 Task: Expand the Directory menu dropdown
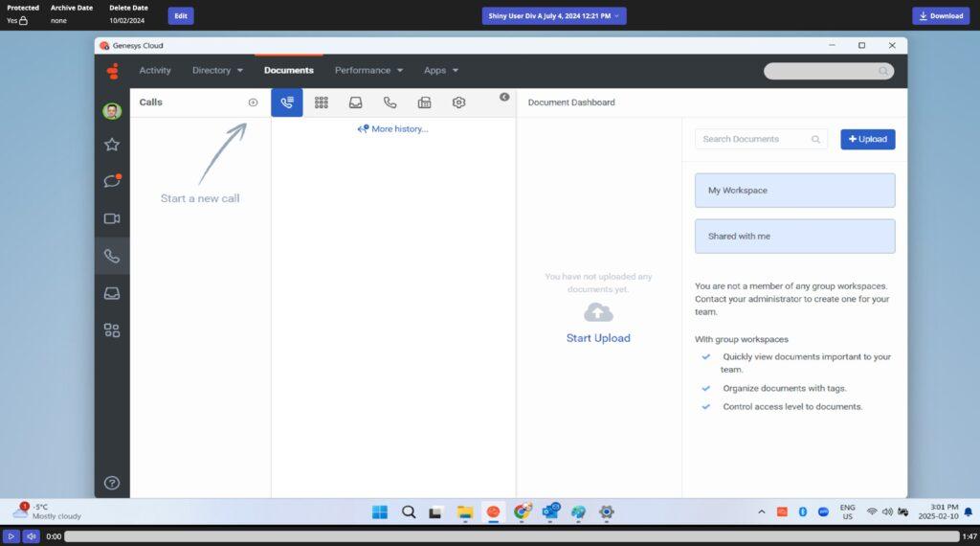(x=217, y=70)
